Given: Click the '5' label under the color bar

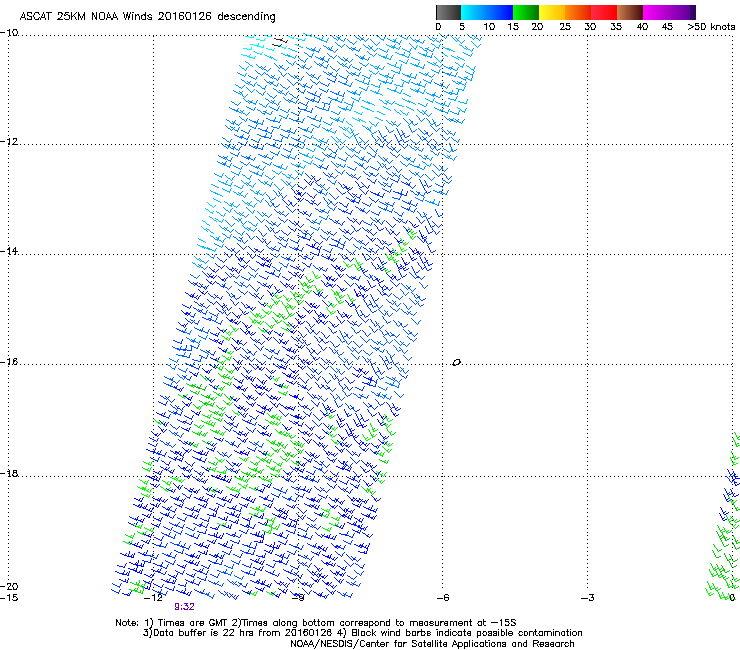Looking at the screenshot, I should [x=462, y=27].
